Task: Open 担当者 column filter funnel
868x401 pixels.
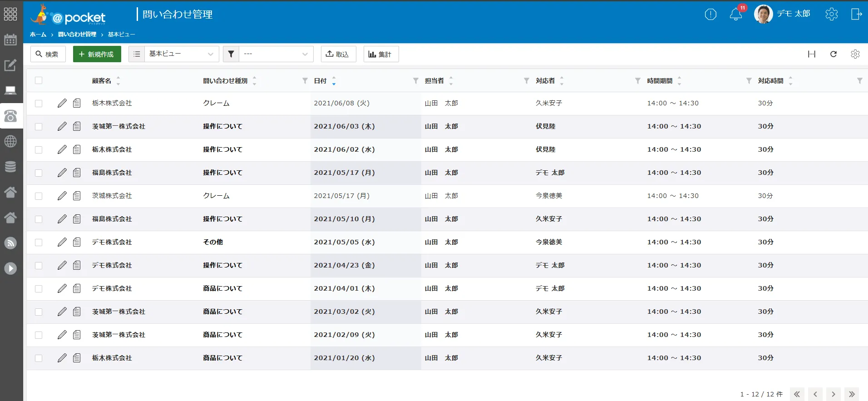Action: [x=527, y=81]
